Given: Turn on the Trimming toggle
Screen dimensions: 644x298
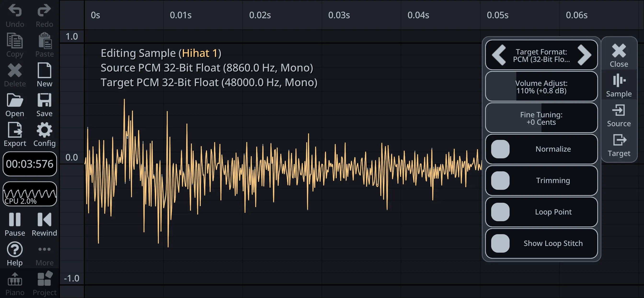Looking at the screenshot, I should click(x=500, y=181).
